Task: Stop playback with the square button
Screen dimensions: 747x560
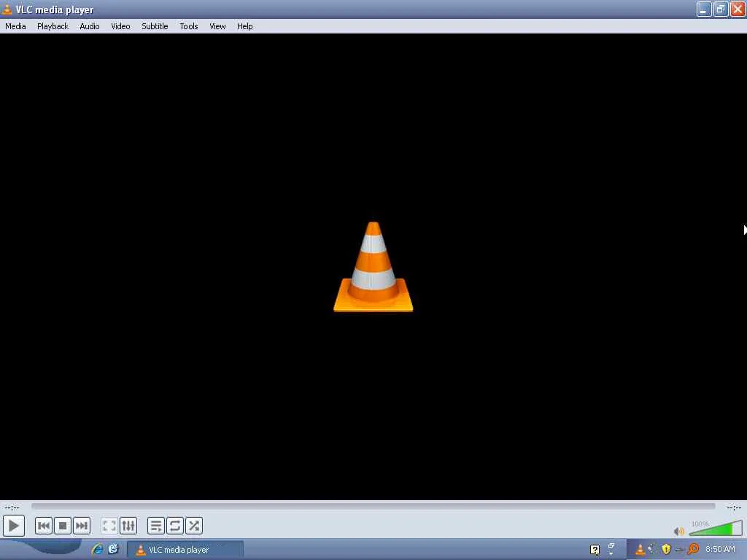Action: [x=63, y=526]
